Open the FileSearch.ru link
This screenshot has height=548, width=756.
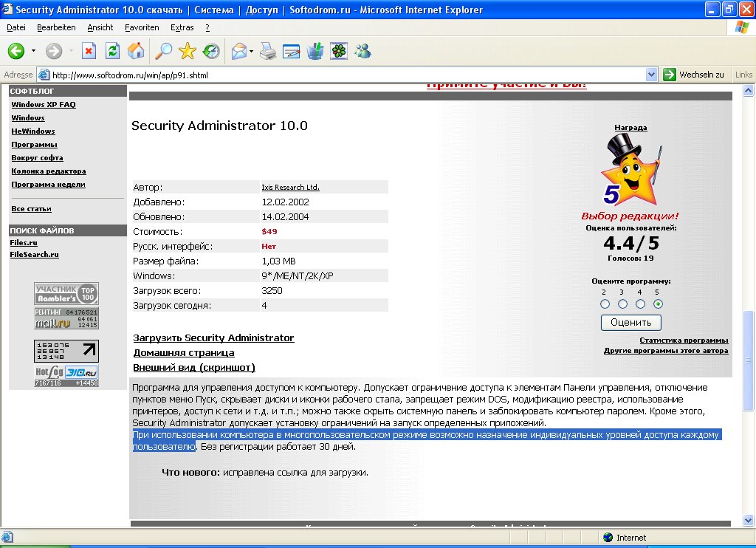click(34, 254)
